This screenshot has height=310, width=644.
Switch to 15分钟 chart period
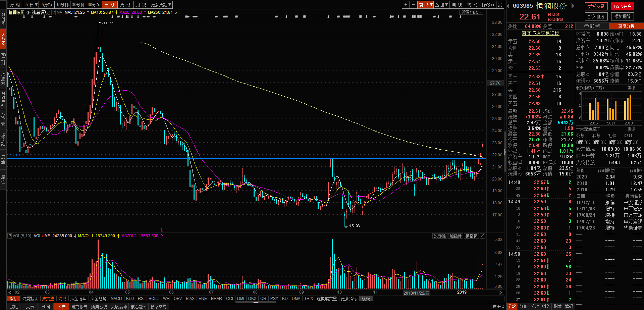[62, 5]
